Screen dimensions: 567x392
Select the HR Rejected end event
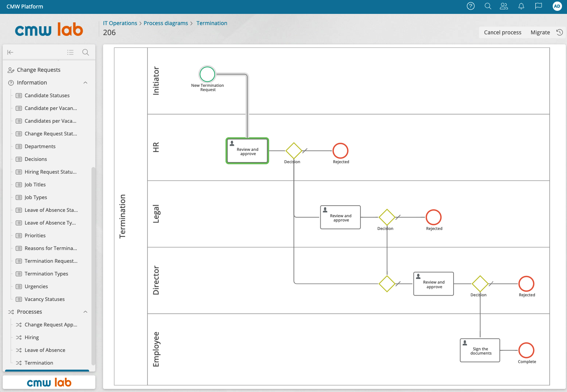coord(340,151)
